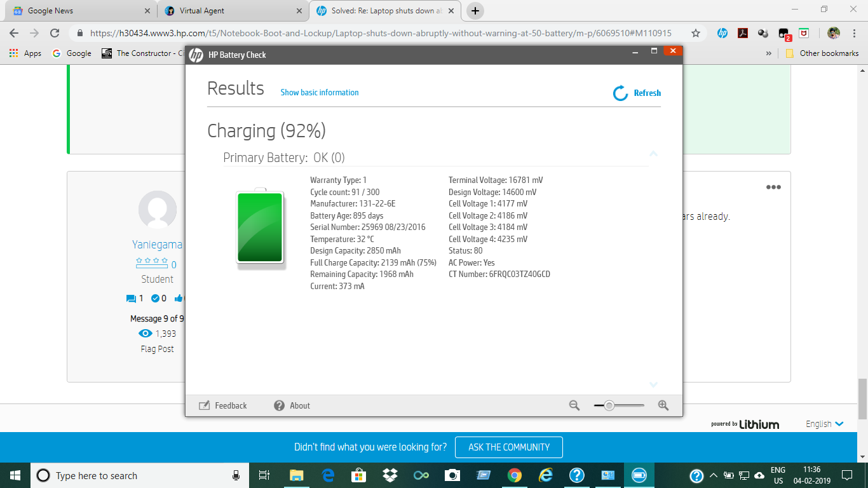Expand the hidden bookmarks chevron
The width and height of the screenshot is (868, 488).
(x=769, y=53)
